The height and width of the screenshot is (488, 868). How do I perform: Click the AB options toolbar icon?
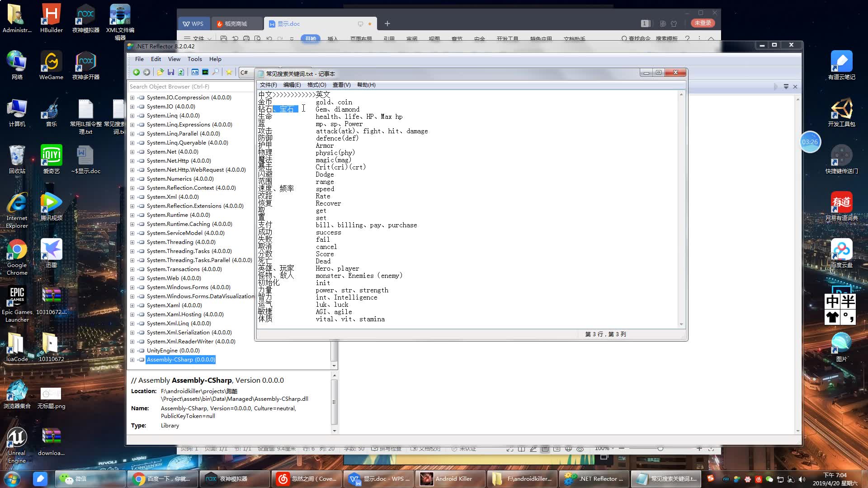click(x=195, y=72)
